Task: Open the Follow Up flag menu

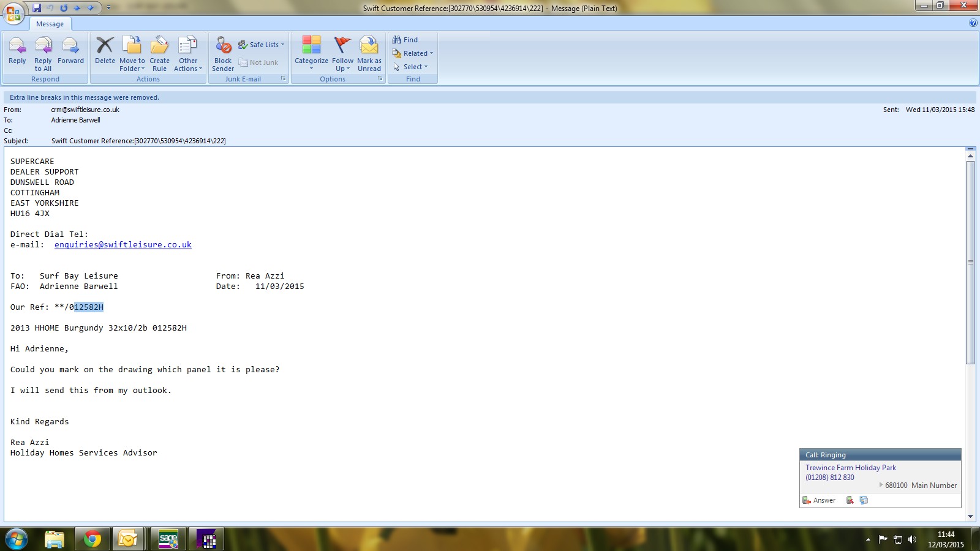Action: (342, 54)
